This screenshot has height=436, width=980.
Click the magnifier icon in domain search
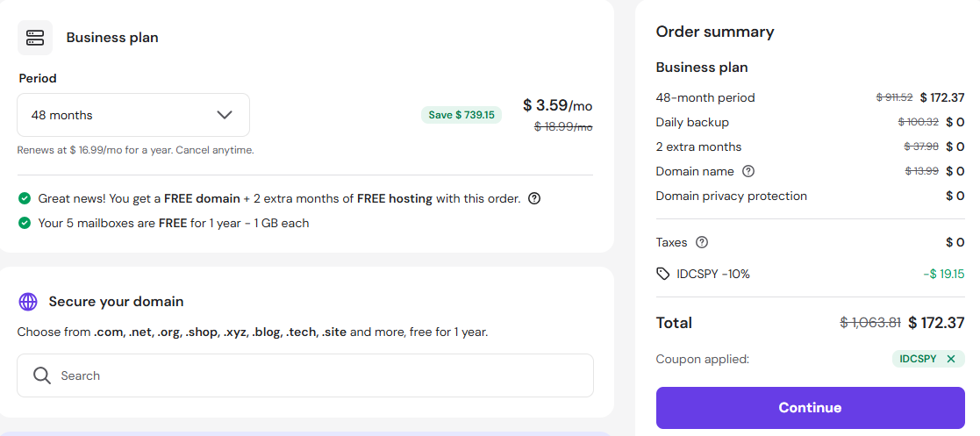coord(42,375)
